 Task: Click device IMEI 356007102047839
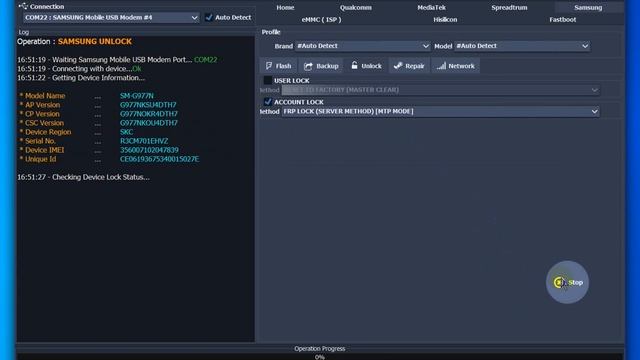click(149, 150)
